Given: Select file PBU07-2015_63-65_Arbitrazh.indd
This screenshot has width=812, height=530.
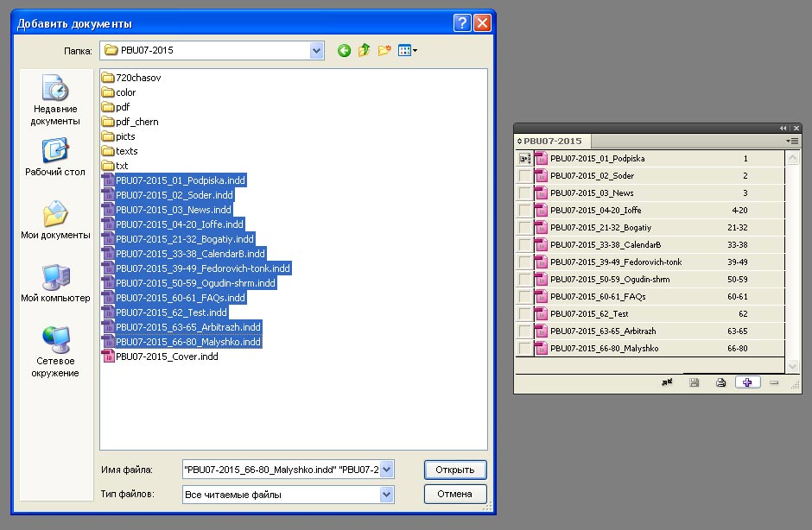Looking at the screenshot, I should 181,326.
